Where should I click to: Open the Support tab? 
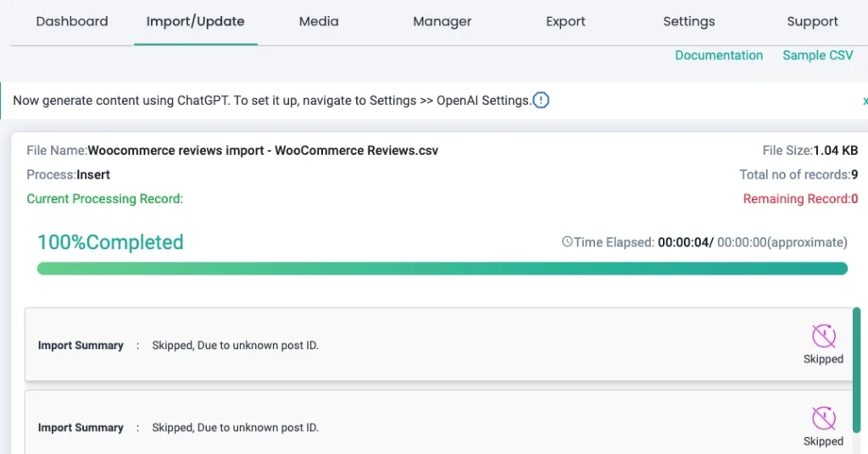pos(812,22)
